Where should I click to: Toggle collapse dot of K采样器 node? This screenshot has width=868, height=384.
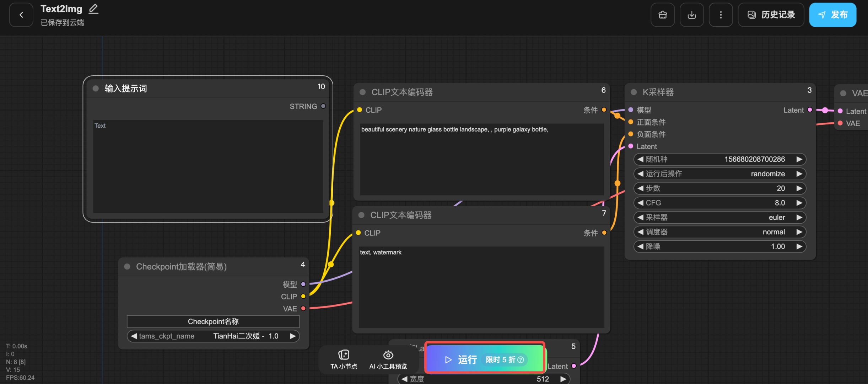point(634,92)
